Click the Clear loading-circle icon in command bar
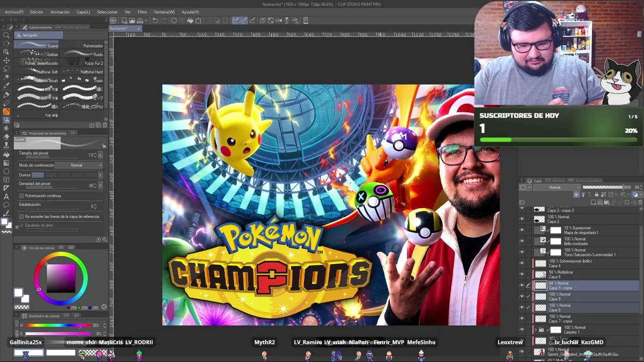The image size is (644, 362). click(174, 21)
